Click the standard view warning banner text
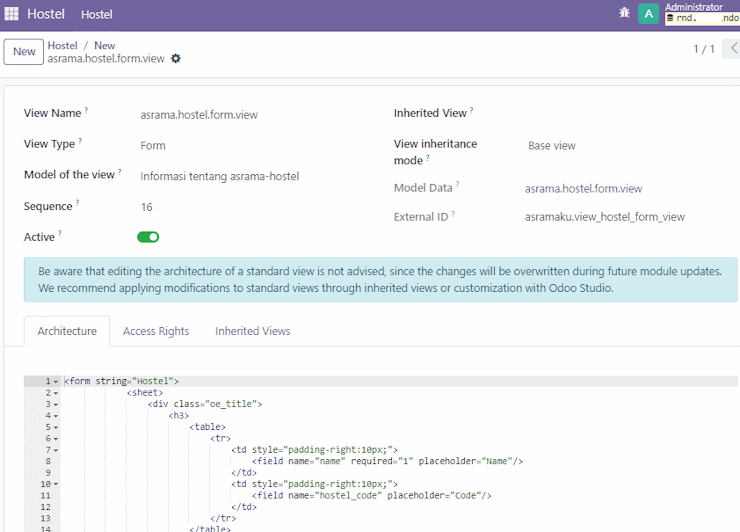This screenshot has height=532, width=740. pyautogui.click(x=380, y=280)
